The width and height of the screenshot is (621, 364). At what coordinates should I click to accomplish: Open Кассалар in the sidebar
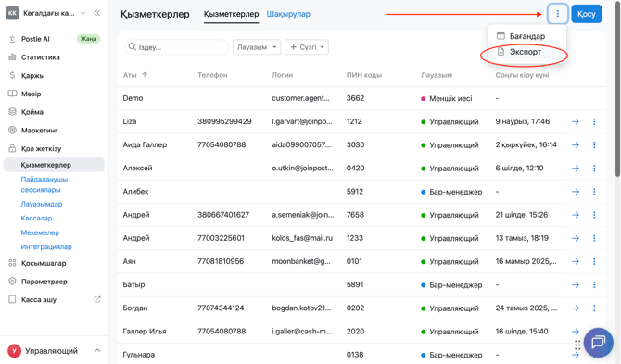tap(36, 218)
